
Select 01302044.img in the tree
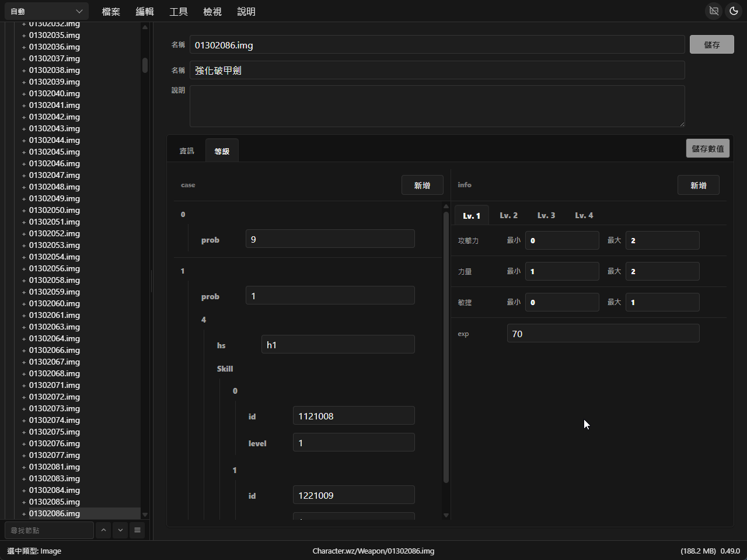pyautogui.click(x=54, y=140)
